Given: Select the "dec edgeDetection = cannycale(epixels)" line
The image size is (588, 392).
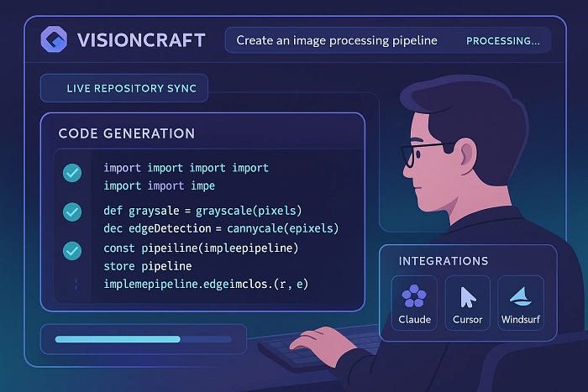Looking at the screenshot, I should (x=221, y=228).
